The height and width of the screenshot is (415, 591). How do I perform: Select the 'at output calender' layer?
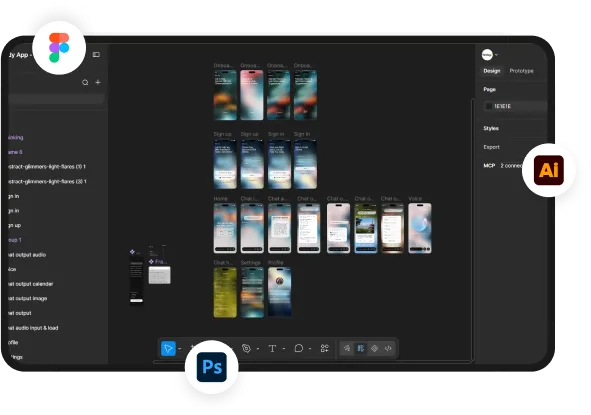tap(30, 284)
